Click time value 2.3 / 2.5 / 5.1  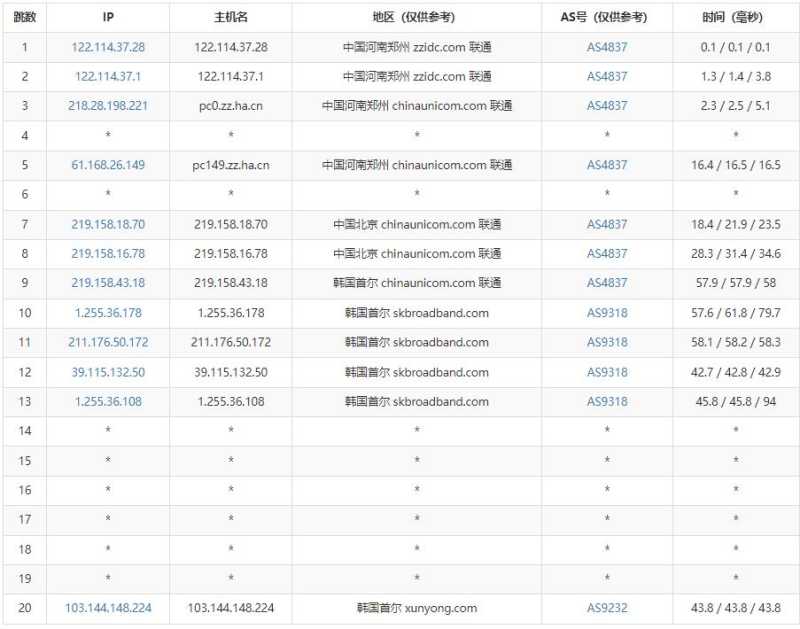click(736, 106)
